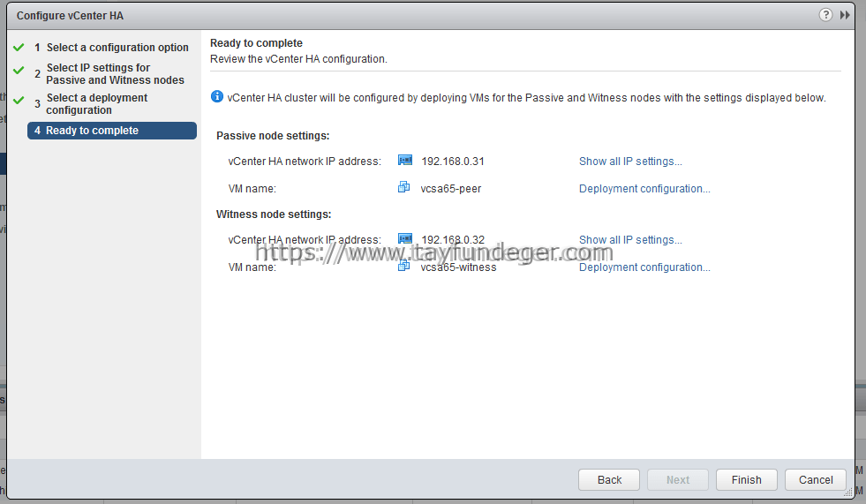Click Review the vCenter HA configuration text
The height and width of the screenshot is (504, 866).
(298, 59)
